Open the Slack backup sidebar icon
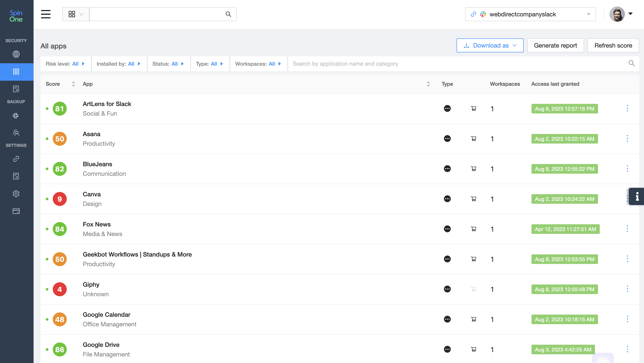644x363 pixels. (x=16, y=116)
